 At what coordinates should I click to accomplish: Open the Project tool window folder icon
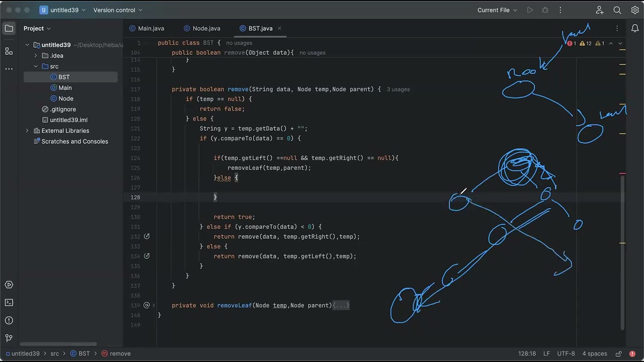coord(9,28)
